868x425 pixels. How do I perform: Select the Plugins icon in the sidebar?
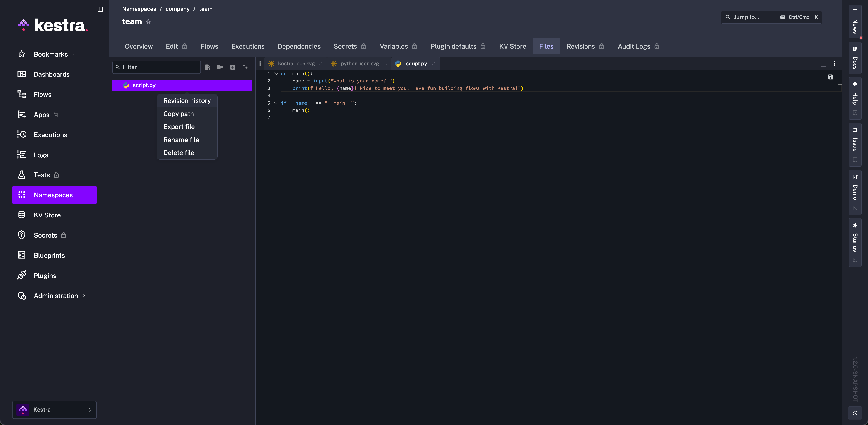[21, 275]
